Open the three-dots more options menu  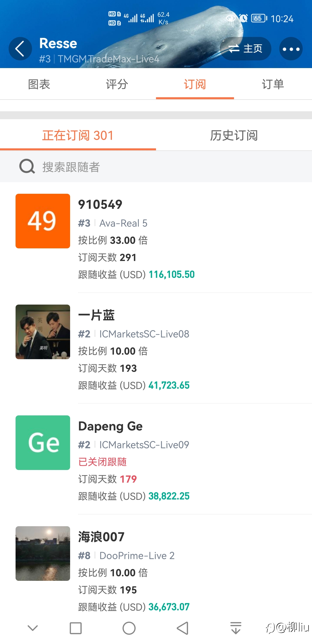coord(291,49)
